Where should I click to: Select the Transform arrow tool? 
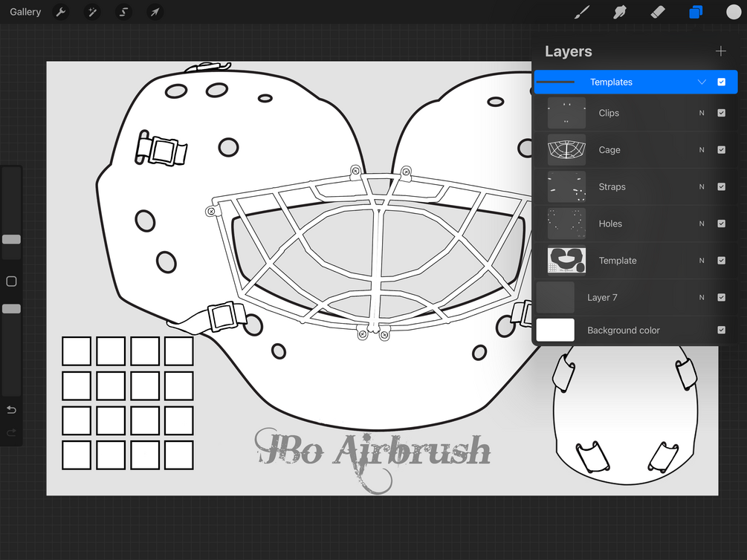pyautogui.click(x=155, y=12)
